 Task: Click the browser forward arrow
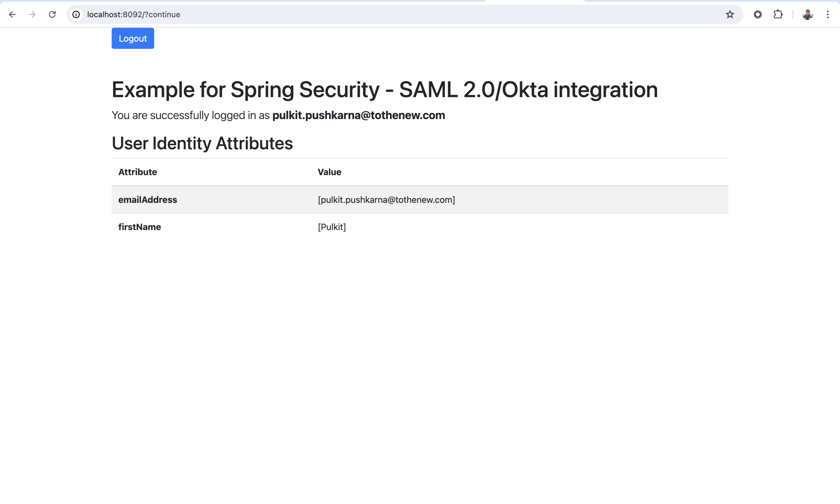32,15
